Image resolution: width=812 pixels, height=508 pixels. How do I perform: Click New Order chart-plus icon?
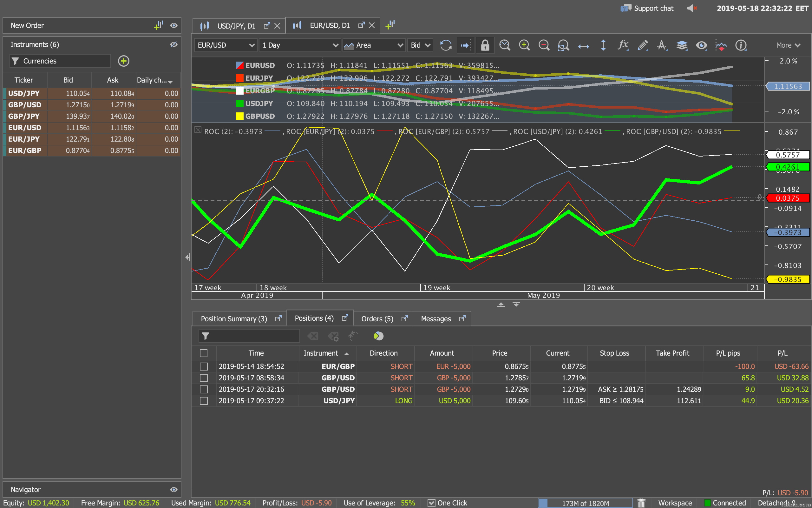(158, 25)
